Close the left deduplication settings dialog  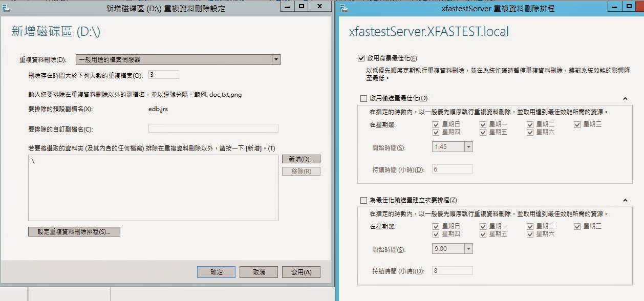tap(320, 7)
